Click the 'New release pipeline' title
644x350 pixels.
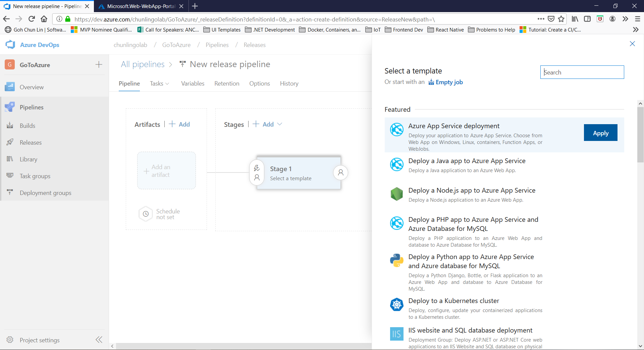pos(230,64)
